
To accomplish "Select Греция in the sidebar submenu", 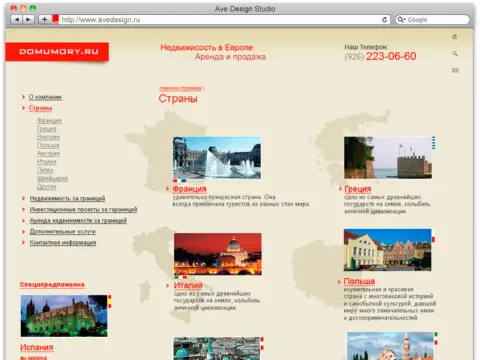I will (47, 129).
